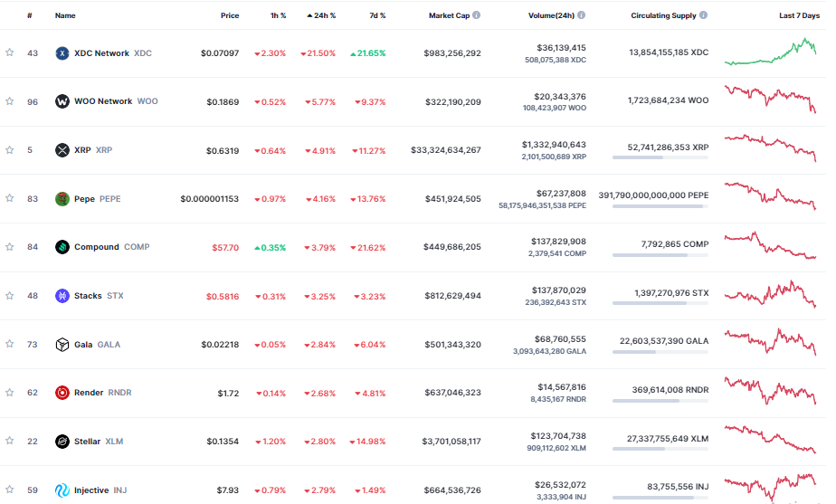
Task: Sort by the 7d % column header
Action: tap(376, 15)
